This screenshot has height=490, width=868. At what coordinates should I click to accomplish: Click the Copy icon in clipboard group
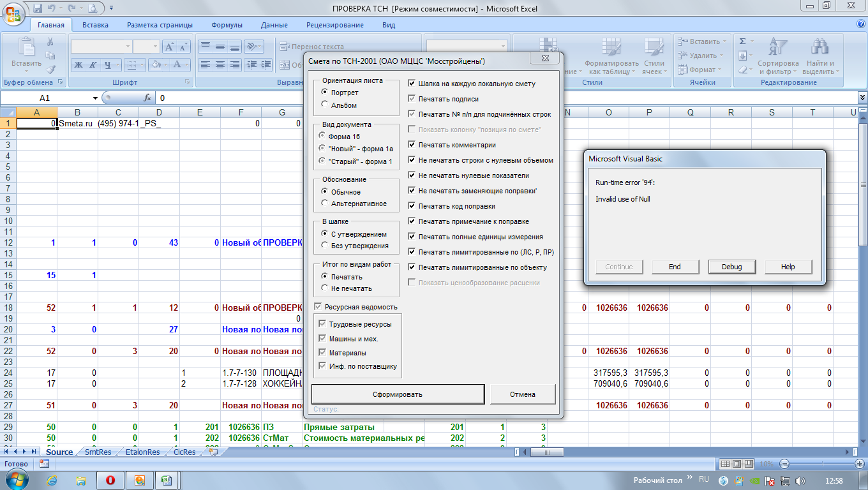click(x=50, y=56)
